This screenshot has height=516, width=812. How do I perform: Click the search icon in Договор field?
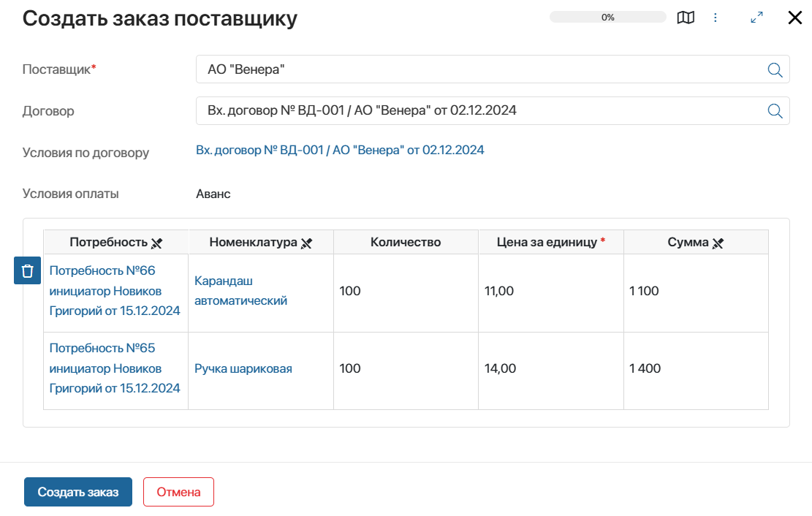(775, 111)
